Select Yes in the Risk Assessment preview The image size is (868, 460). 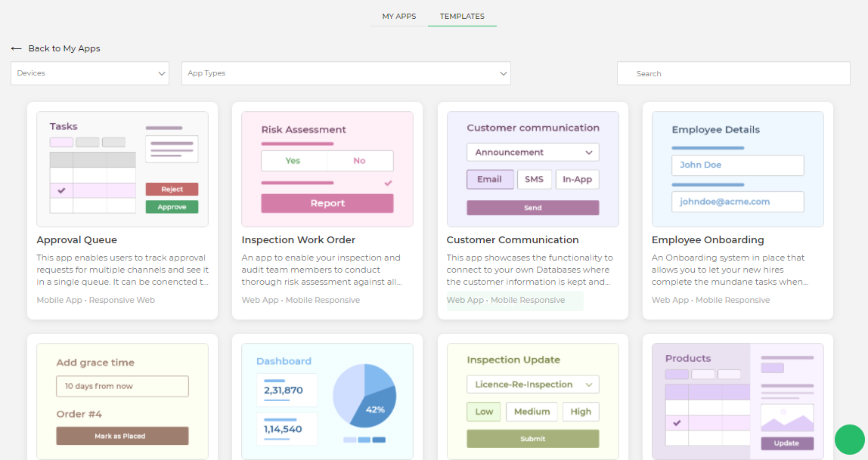[x=294, y=160]
